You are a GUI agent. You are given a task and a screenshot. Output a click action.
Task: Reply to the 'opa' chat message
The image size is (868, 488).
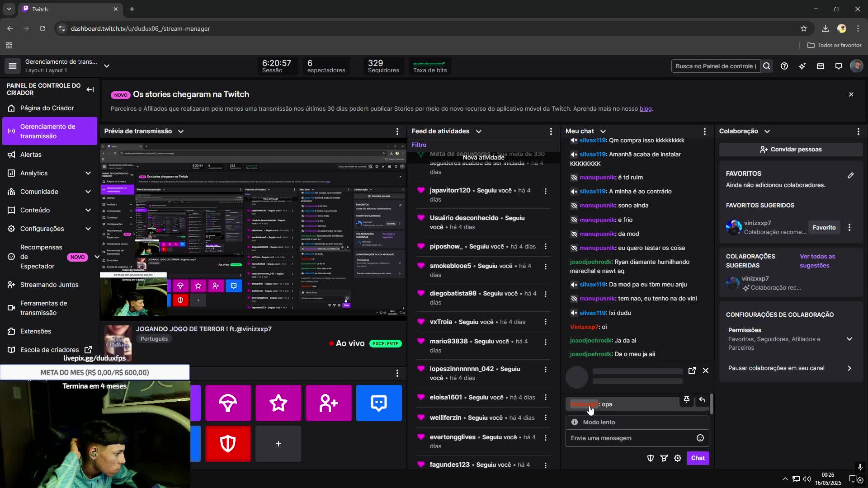[x=702, y=399]
